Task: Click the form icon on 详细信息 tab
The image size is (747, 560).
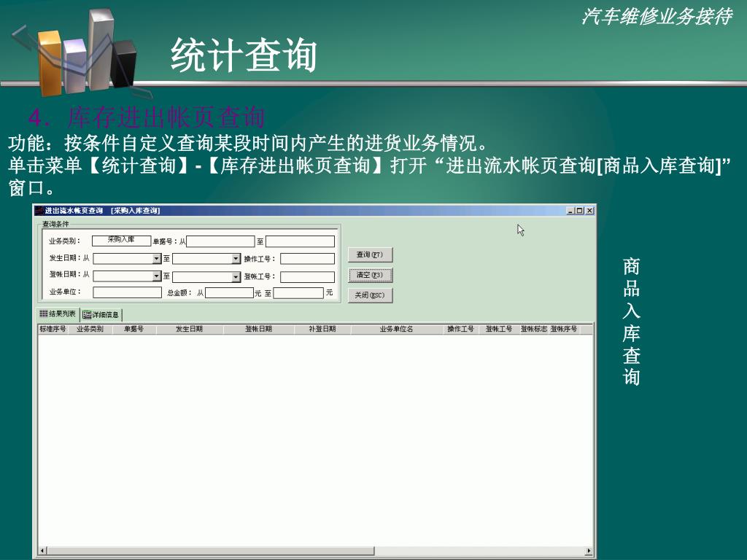Action: pyautogui.click(x=87, y=315)
